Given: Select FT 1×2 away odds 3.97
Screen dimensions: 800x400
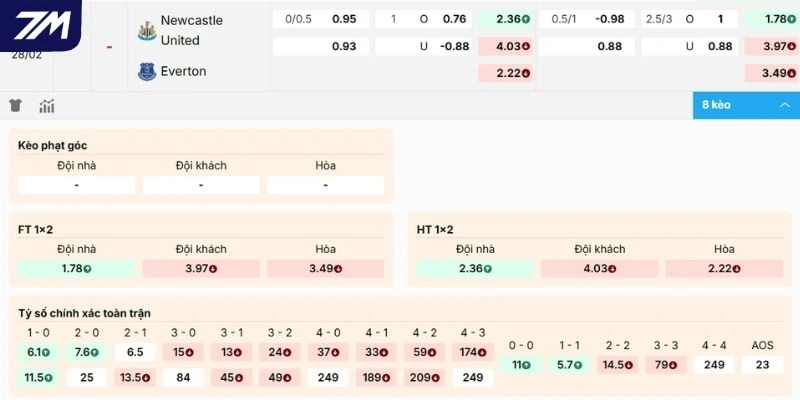Looking at the screenshot, I should tap(201, 268).
